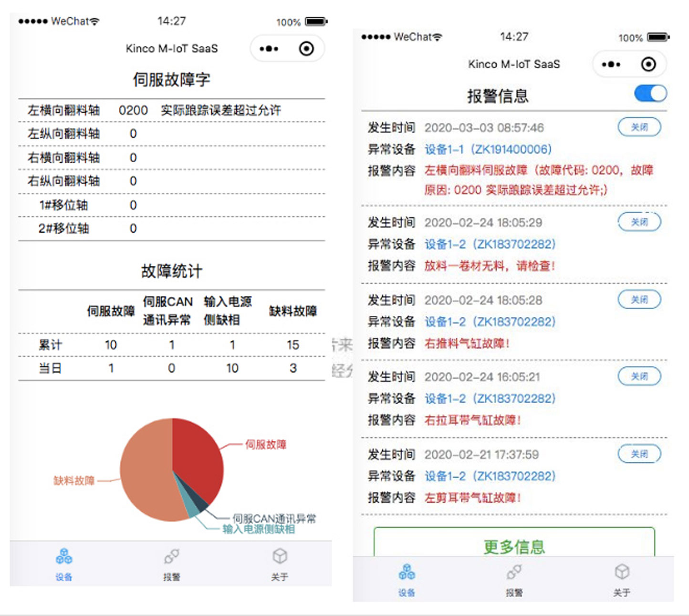Open the 关于 cube icon in right phone
The image size is (689, 616).
coord(622,572)
